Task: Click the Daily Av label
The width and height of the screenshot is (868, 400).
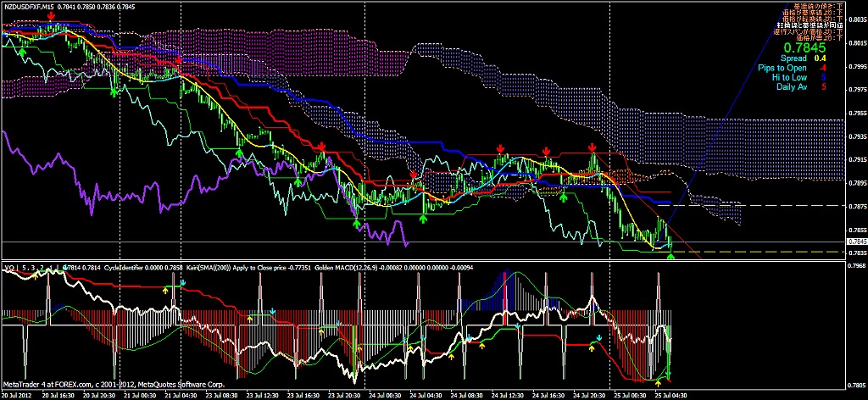Action: pyautogui.click(x=790, y=86)
